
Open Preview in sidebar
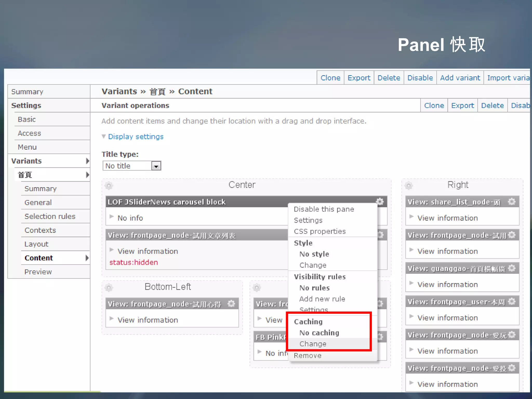coord(55,272)
